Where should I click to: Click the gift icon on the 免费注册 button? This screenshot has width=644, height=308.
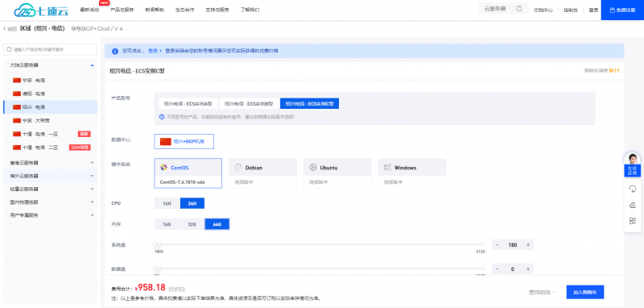(613, 10)
